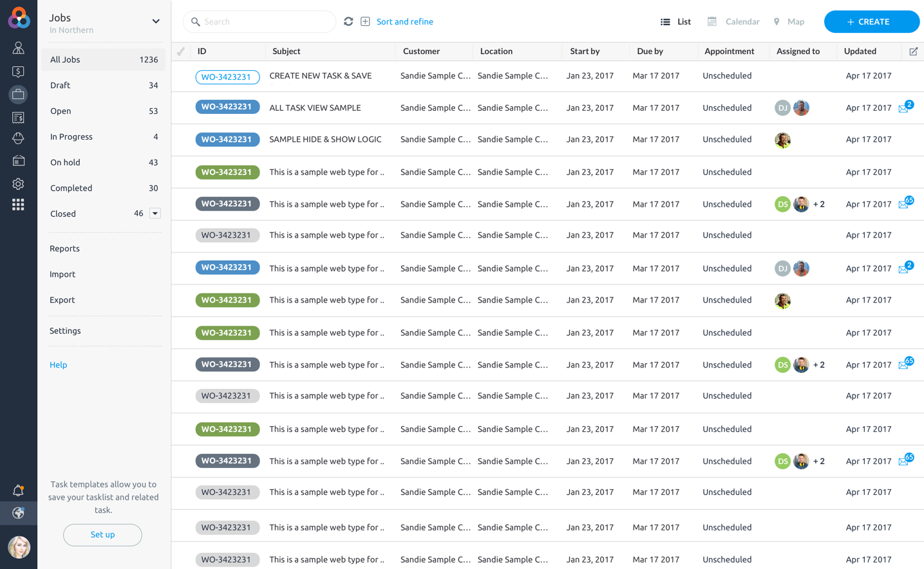Click the blue CREATE button
924x569 pixels.
click(871, 22)
